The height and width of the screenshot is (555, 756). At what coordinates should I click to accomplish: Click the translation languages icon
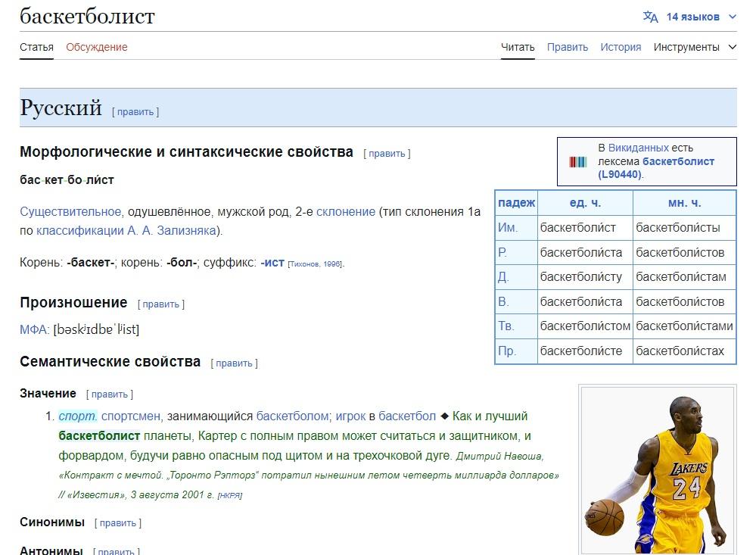650,17
